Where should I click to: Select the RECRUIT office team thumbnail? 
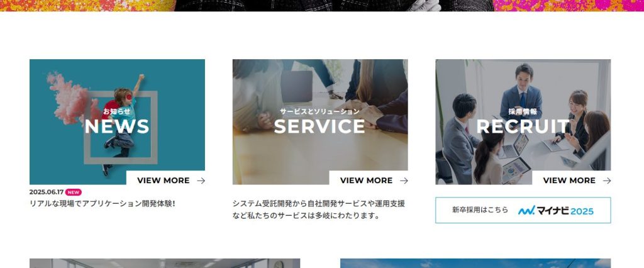click(523, 122)
